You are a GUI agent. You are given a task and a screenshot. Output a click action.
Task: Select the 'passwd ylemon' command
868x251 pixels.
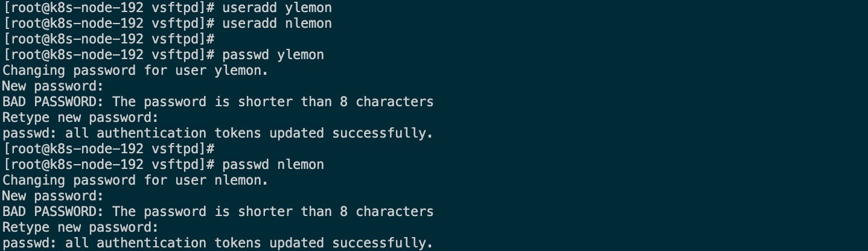point(273,55)
